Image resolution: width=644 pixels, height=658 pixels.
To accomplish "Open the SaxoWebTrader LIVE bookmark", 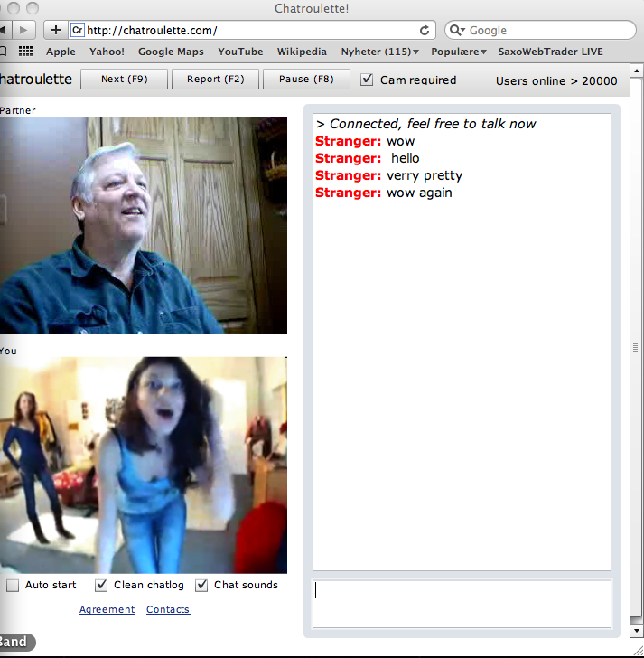I will pos(550,52).
